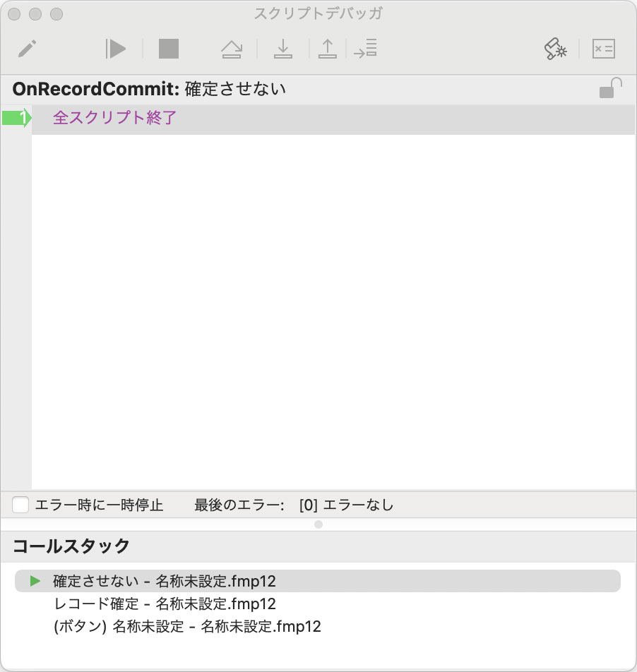Click the Set Next Step icon
The height and width of the screenshot is (672, 637).
pyautogui.click(x=365, y=49)
